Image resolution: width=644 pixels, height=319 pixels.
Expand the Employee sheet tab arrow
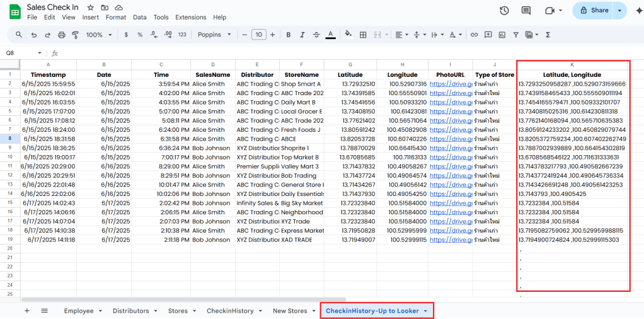coord(100,311)
